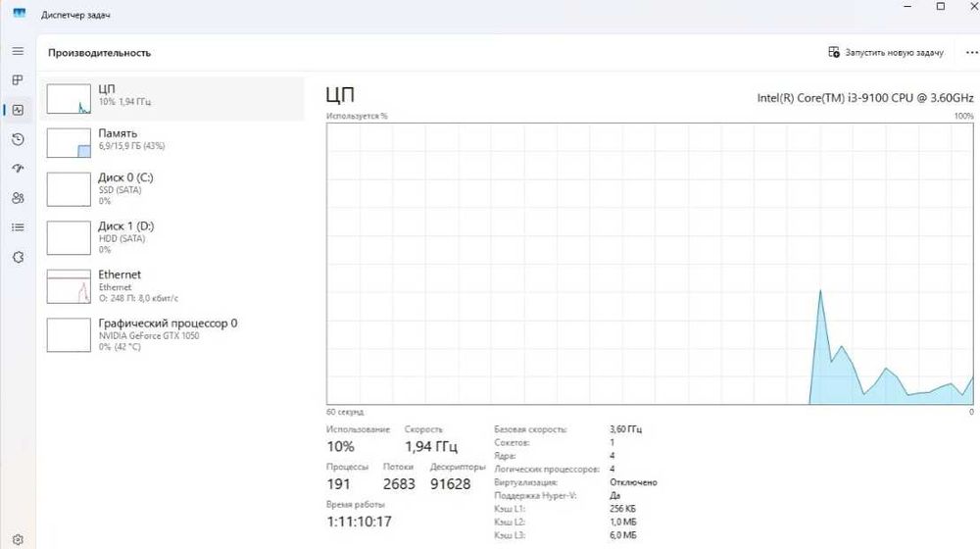The width and height of the screenshot is (980, 549).
Task: Click the Ethernet mini graph thumbnail
Action: coord(69,286)
